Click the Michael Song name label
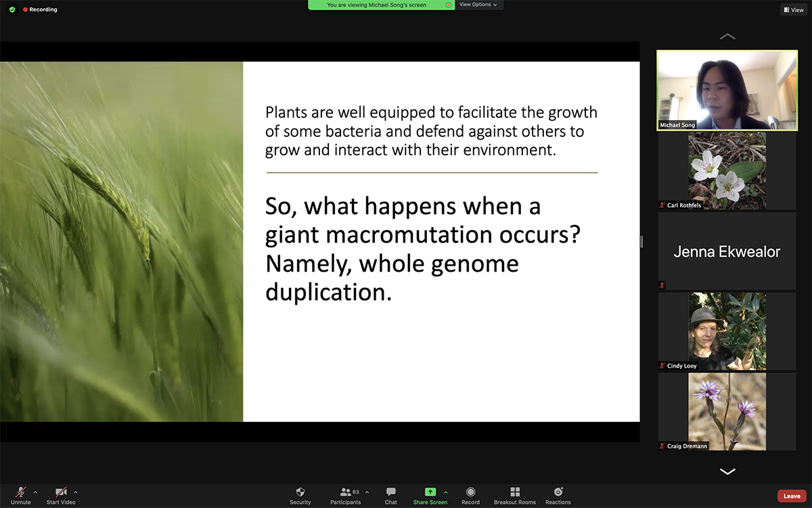This screenshot has width=812, height=508. pyautogui.click(x=678, y=125)
